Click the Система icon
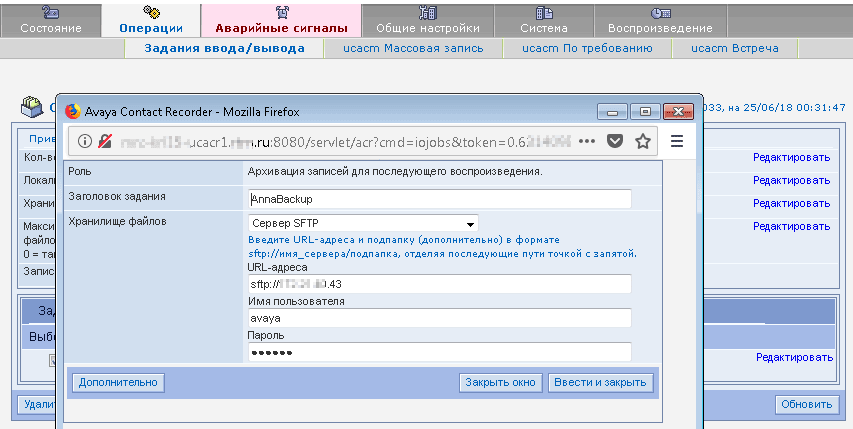Image resolution: width=853 pixels, height=429 pixels. 544,13
